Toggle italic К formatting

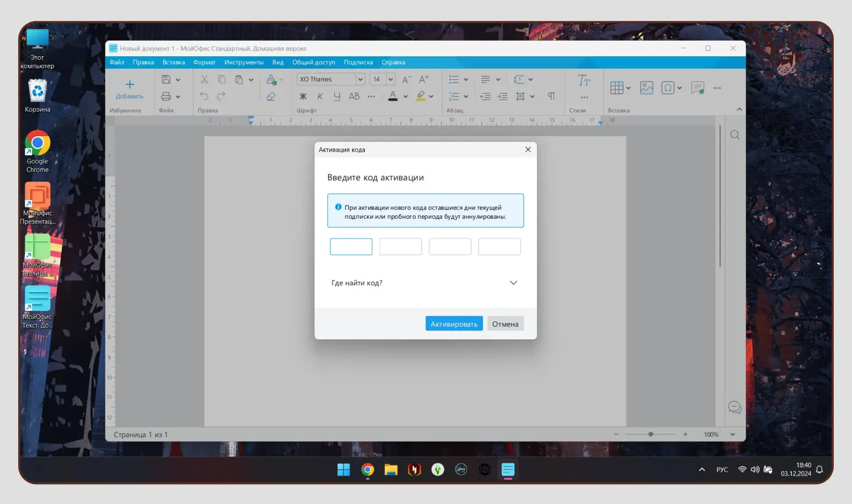(x=320, y=97)
